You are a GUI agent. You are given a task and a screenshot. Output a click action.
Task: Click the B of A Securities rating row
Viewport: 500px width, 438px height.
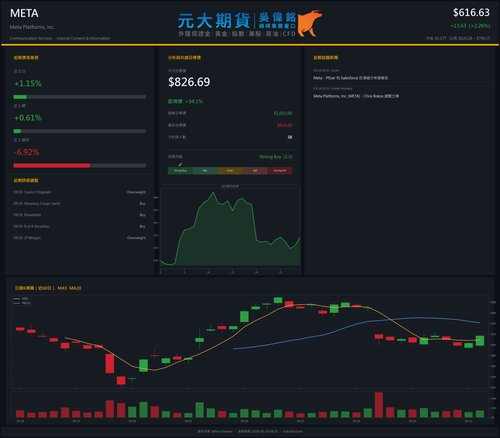pos(80,226)
